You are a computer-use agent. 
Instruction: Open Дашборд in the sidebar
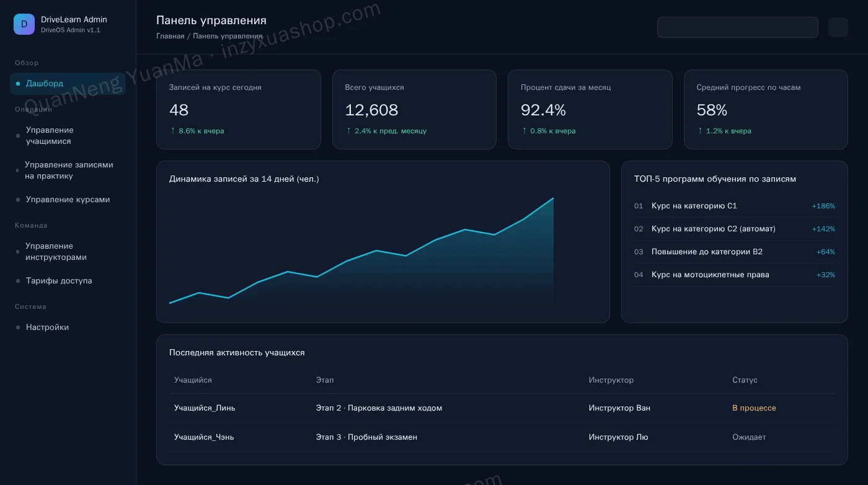[68, 84]
